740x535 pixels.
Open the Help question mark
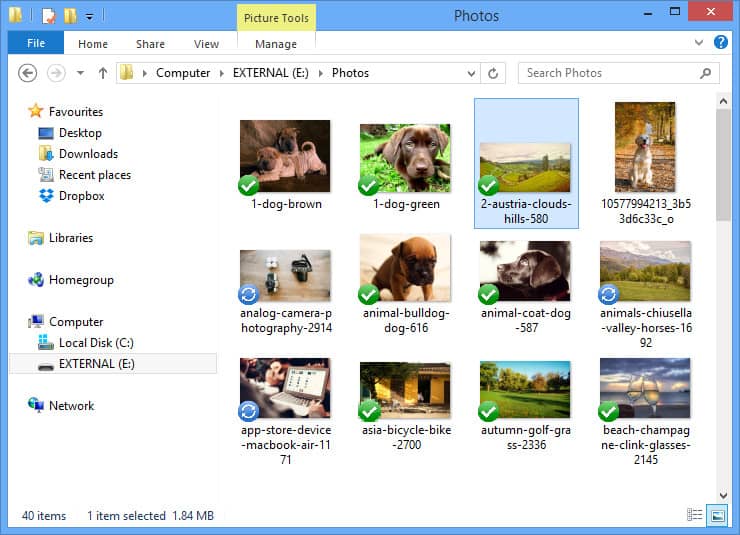[x=720, y=42]
